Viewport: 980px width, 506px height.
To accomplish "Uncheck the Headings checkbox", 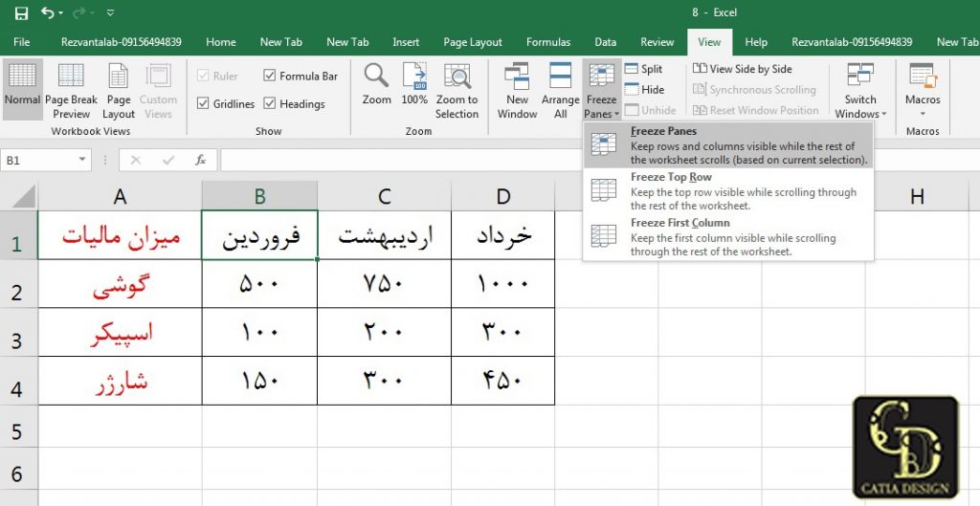I will tap(269, 103).
